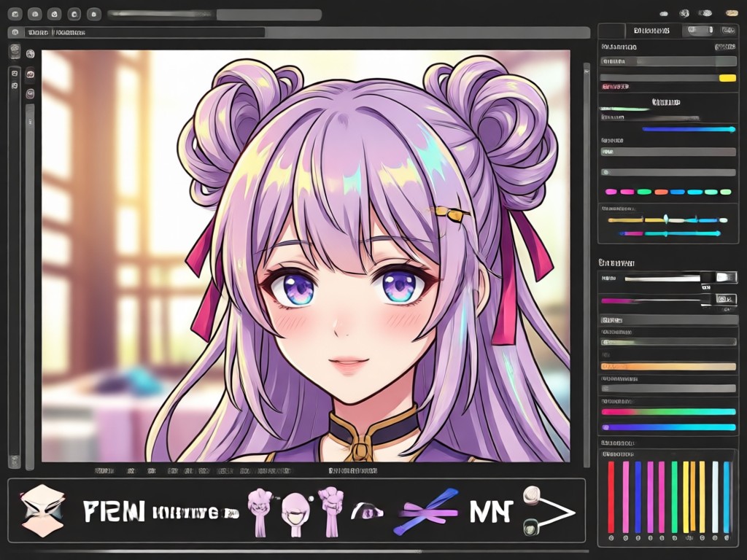Select the green vertical color bar
Image resolution: width=747 pixels, height=560 pixels.
674,497
